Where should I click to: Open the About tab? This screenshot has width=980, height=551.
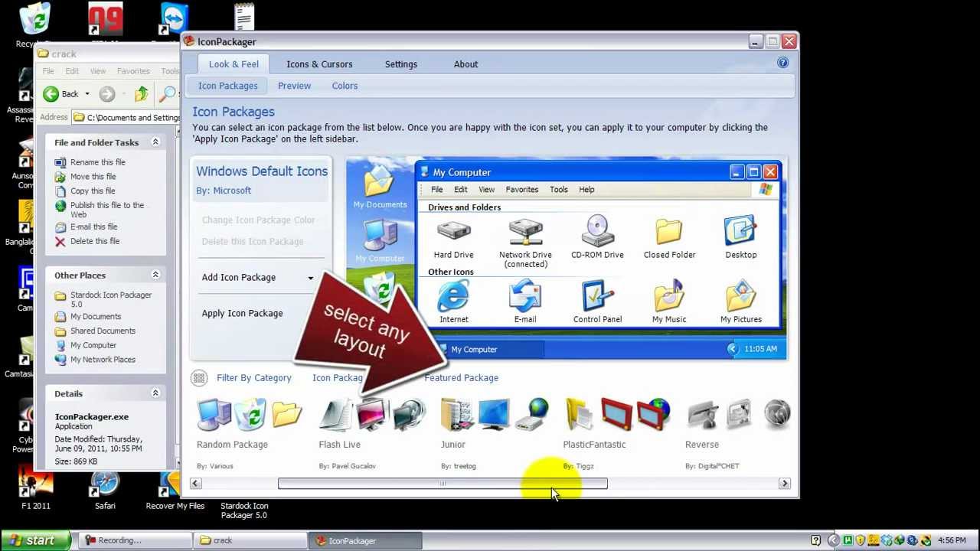click(x=465, y=64)
